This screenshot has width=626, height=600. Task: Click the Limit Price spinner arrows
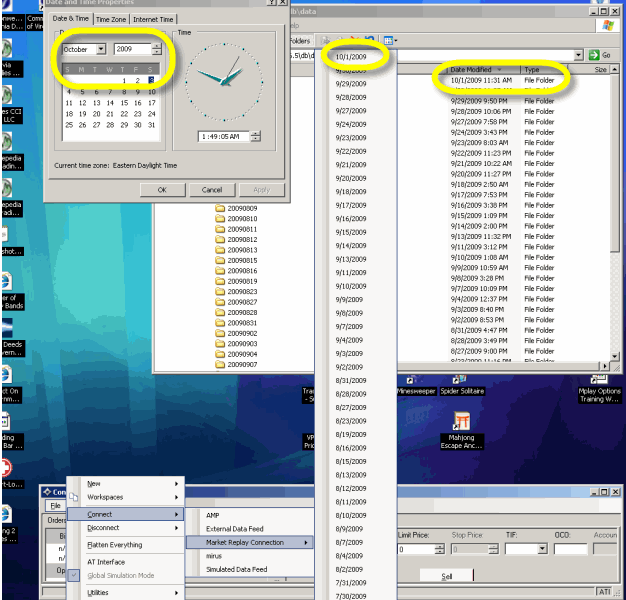pyautogui.click(x=440, y=549)
